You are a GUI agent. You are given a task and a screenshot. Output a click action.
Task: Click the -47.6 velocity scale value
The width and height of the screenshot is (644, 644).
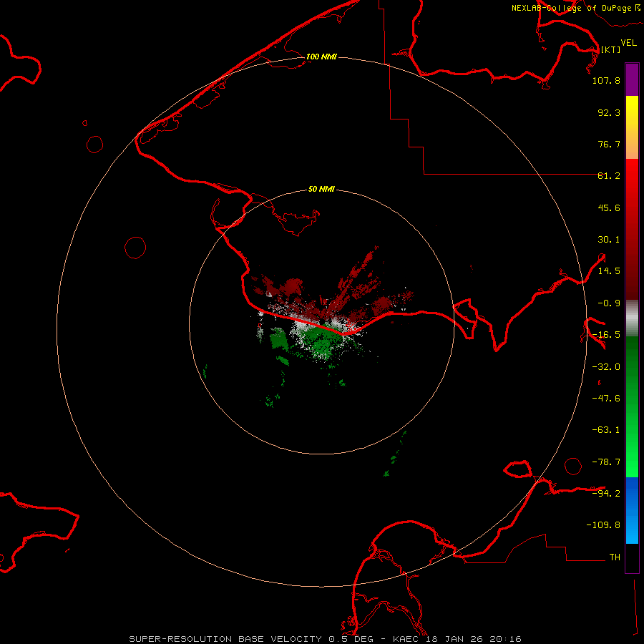pos(606,399)
